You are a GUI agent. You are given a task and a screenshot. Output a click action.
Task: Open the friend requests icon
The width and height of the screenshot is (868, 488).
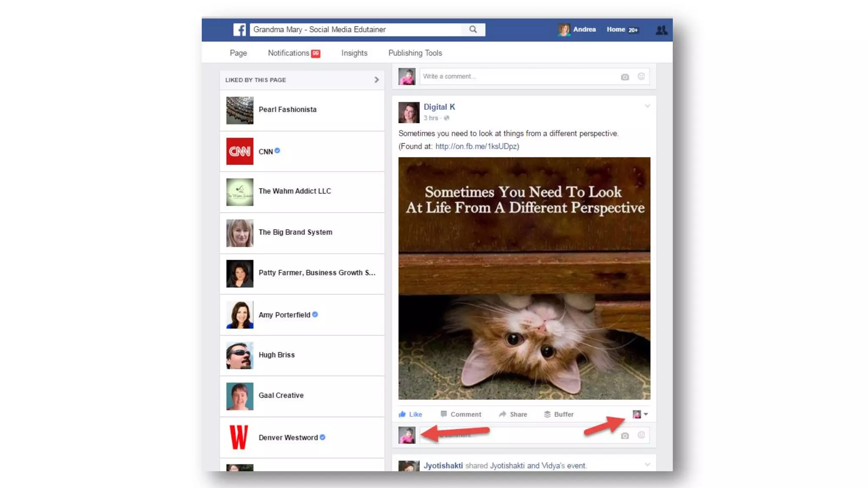pos(661,30)
